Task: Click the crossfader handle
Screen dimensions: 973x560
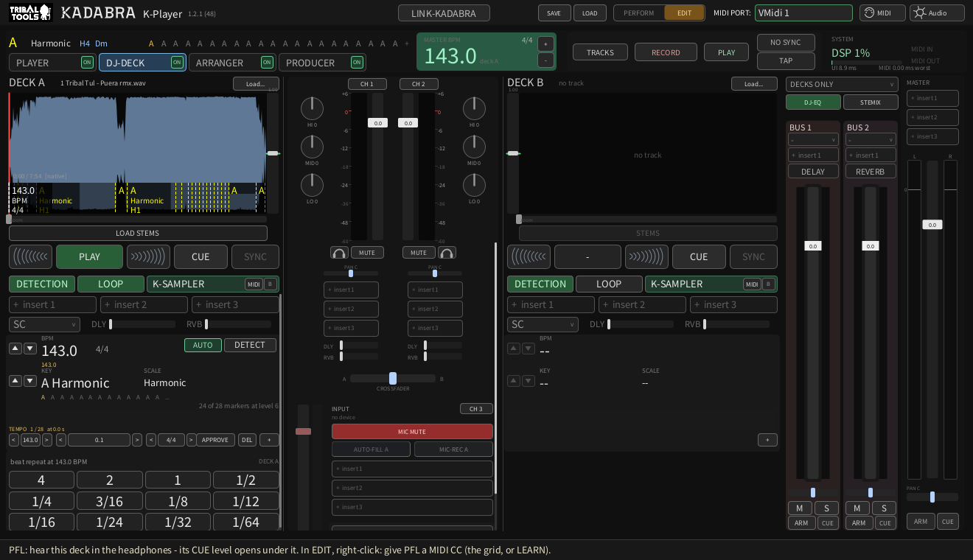Action: [393, 378]
